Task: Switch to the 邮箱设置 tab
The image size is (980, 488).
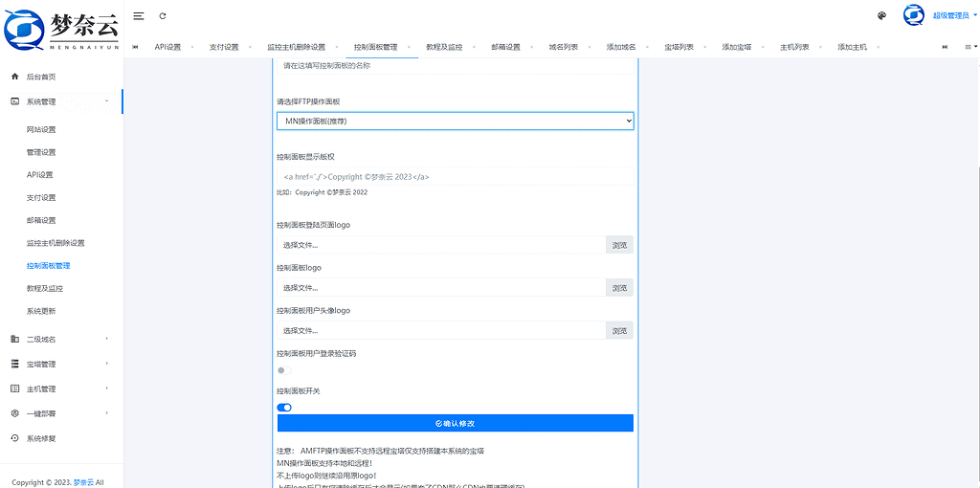Action: pos(505,47)
